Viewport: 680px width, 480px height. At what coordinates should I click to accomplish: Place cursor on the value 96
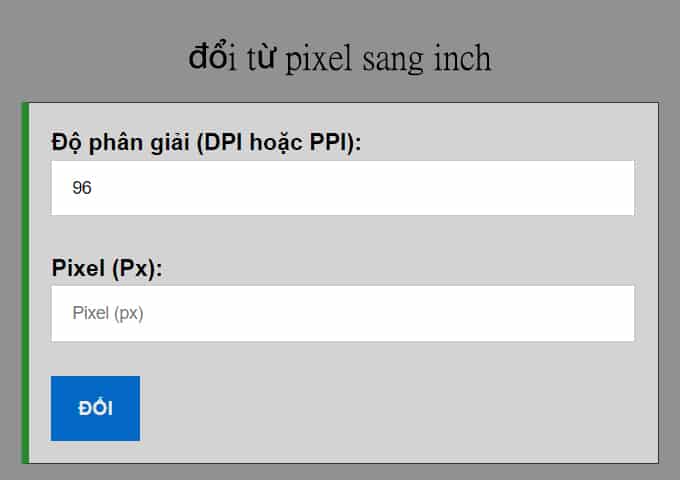pyautogui.click(x=82, y=188)
